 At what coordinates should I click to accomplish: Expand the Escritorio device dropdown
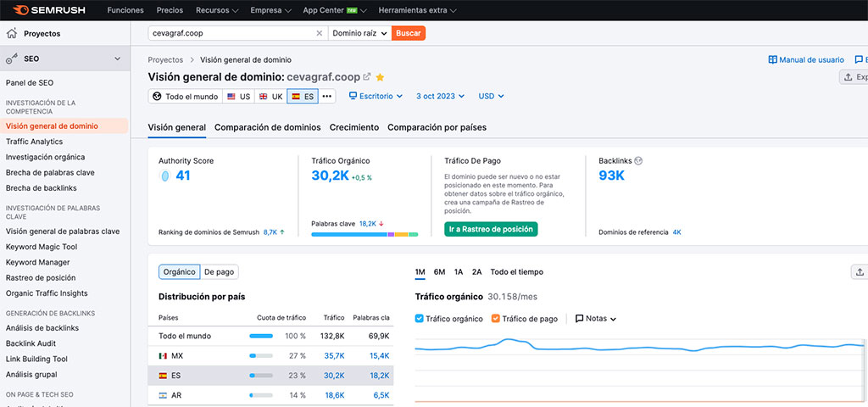point(376,97)
